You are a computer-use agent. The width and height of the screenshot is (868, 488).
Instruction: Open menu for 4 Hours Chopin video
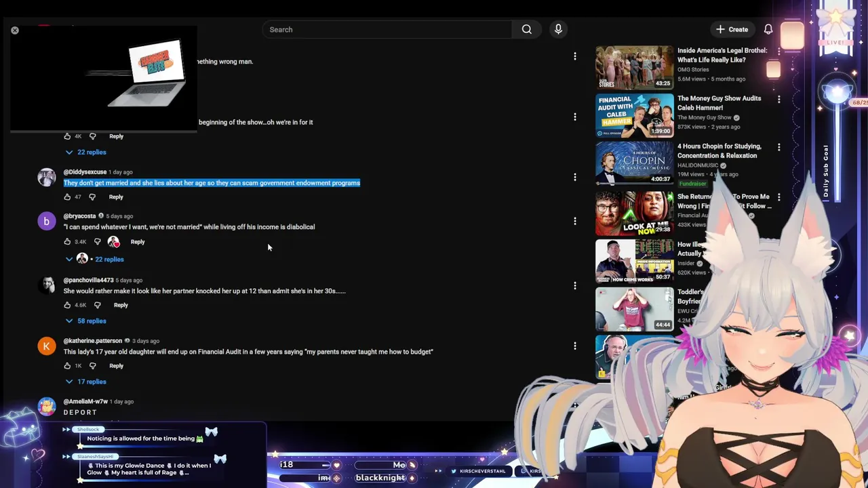(778, 147)
